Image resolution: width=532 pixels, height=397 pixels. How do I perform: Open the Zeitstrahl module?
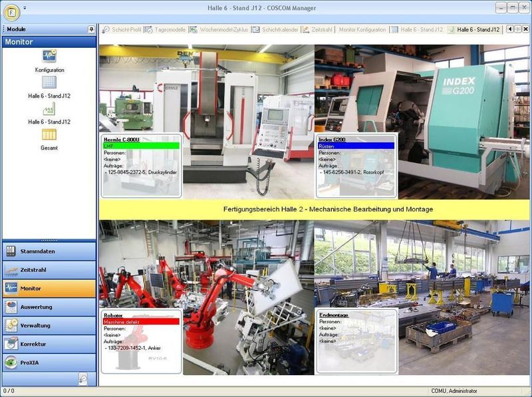49,270
